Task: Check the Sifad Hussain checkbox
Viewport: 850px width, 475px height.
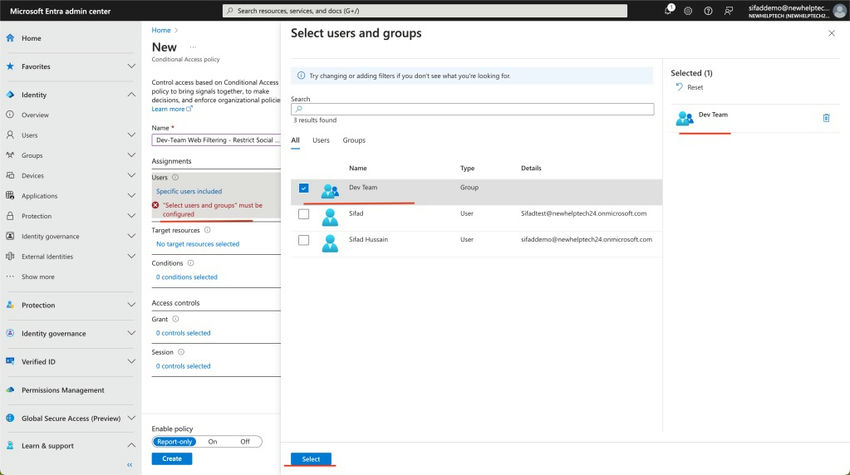Action: pos(304,240)
